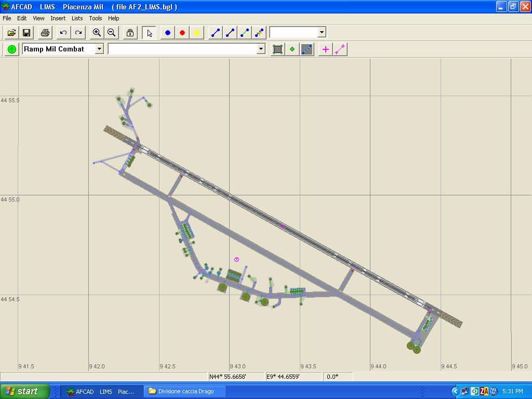
Task: Open the Tools menu
Action: coord(96,18)
